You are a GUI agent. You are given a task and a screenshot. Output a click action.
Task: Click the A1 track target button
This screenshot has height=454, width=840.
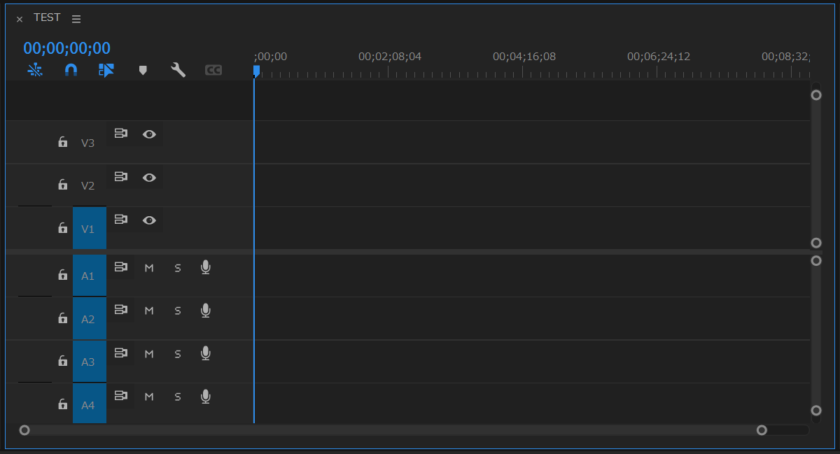(x=89, y=275)
